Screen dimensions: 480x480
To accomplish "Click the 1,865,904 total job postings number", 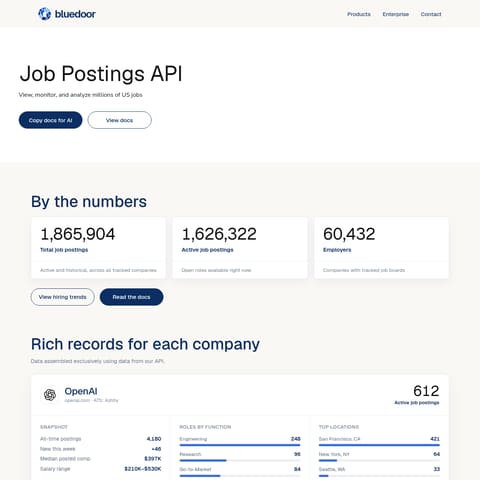I will point(78,234).
